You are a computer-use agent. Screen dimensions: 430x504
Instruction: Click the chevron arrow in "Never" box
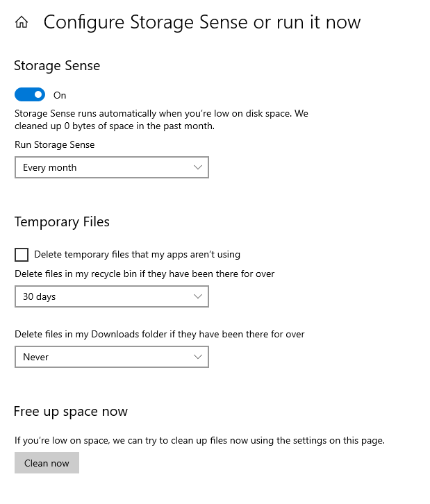(198, 357)
